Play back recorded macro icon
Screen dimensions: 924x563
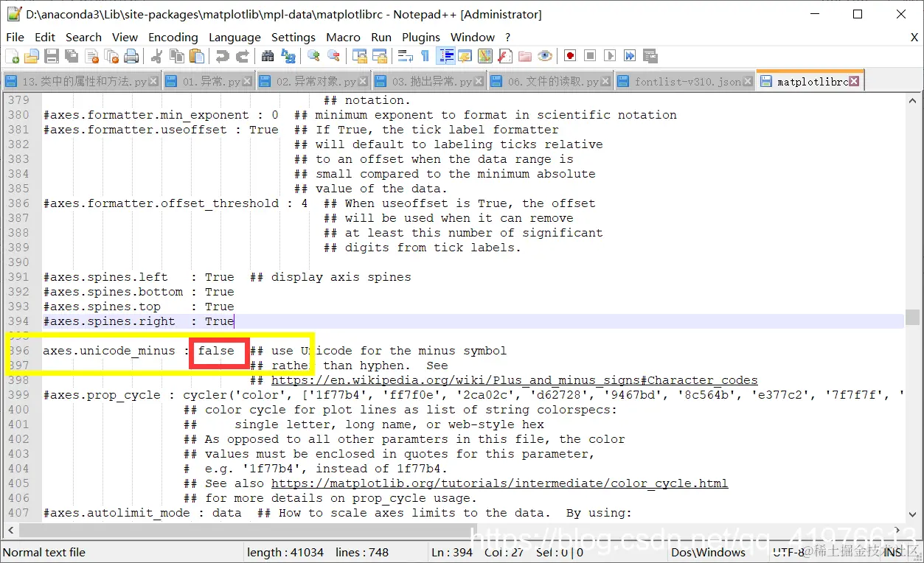610,56
